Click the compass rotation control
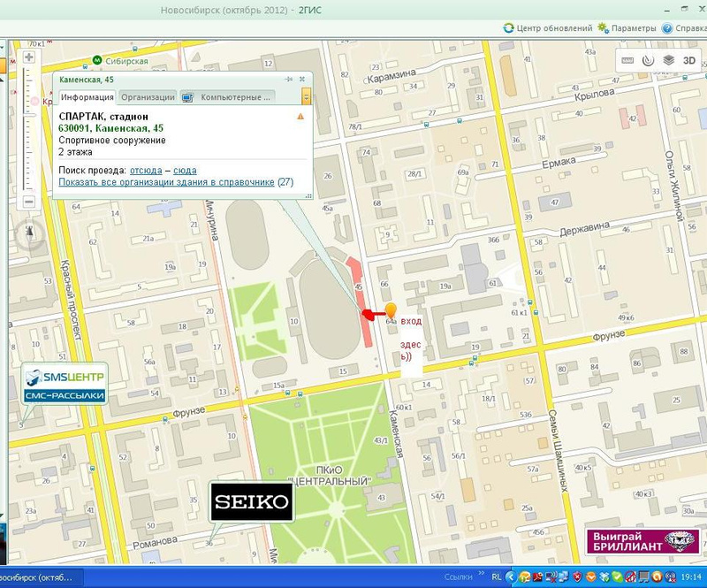 [x=30, y=232]
